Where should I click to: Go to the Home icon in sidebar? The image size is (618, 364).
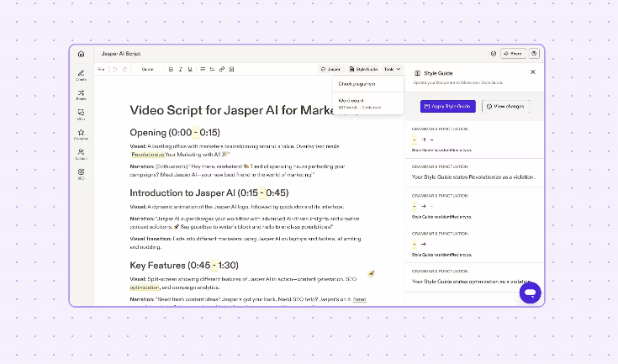point(82,54)
